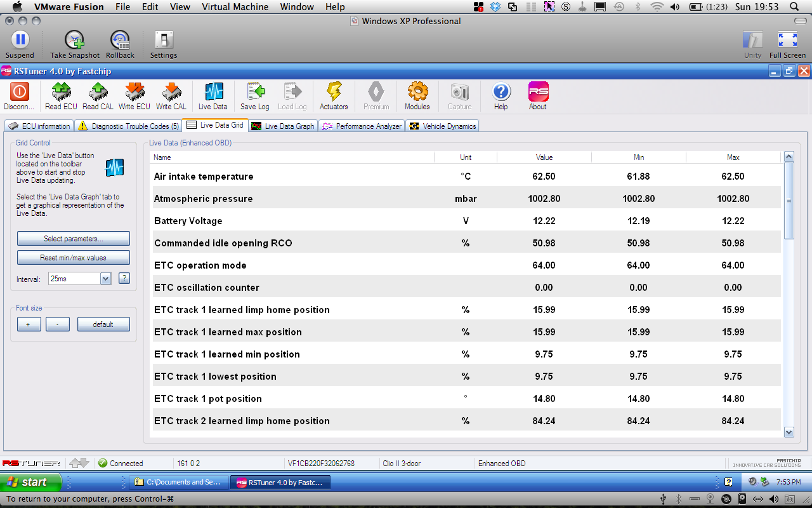Open the About RS icon

538,92
